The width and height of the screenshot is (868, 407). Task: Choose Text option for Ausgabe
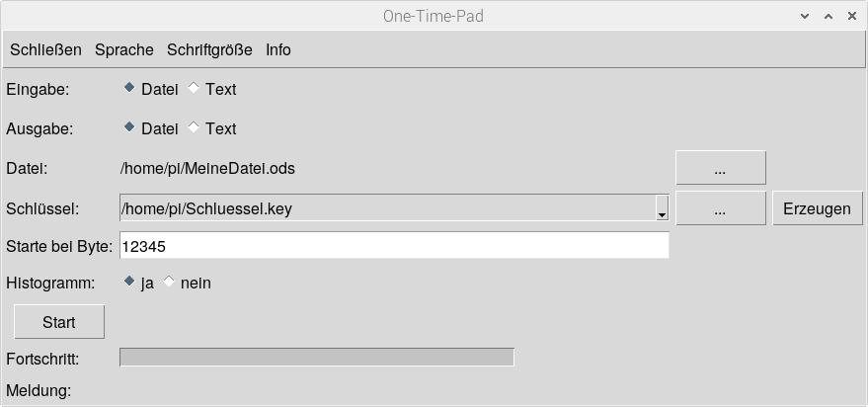coord(194,127)
